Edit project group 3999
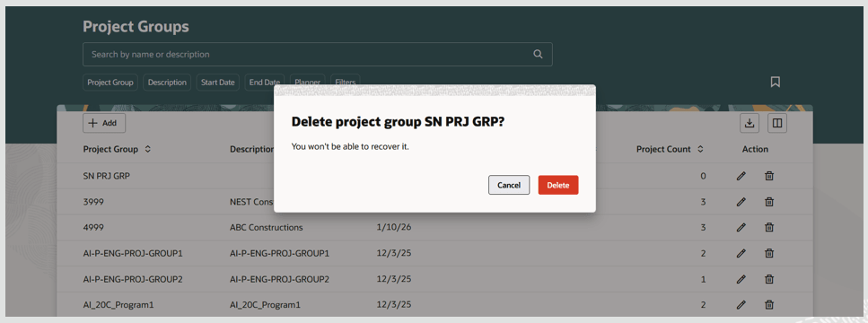Image resolution: width=868 pixels, height=323 pixels. [741, 202]
